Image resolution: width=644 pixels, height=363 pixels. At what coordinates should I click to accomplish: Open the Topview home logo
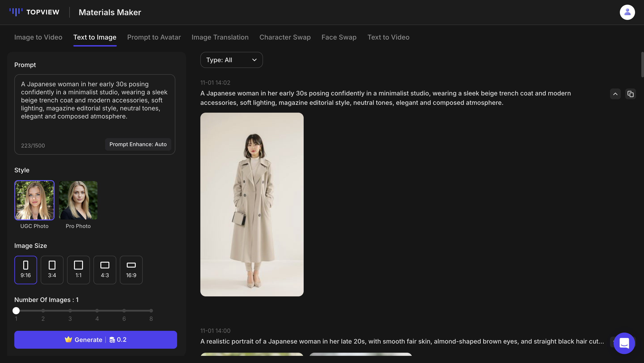(x=34, y=12)
